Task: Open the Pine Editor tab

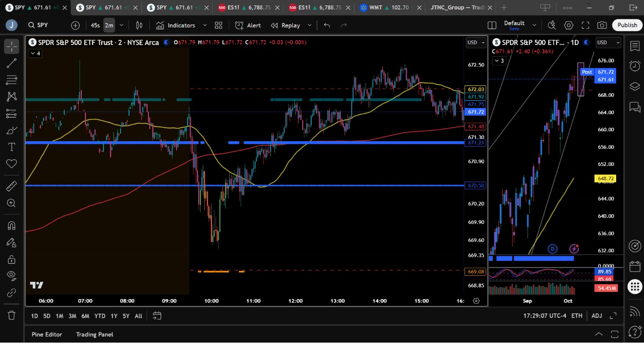Action: 47,334
